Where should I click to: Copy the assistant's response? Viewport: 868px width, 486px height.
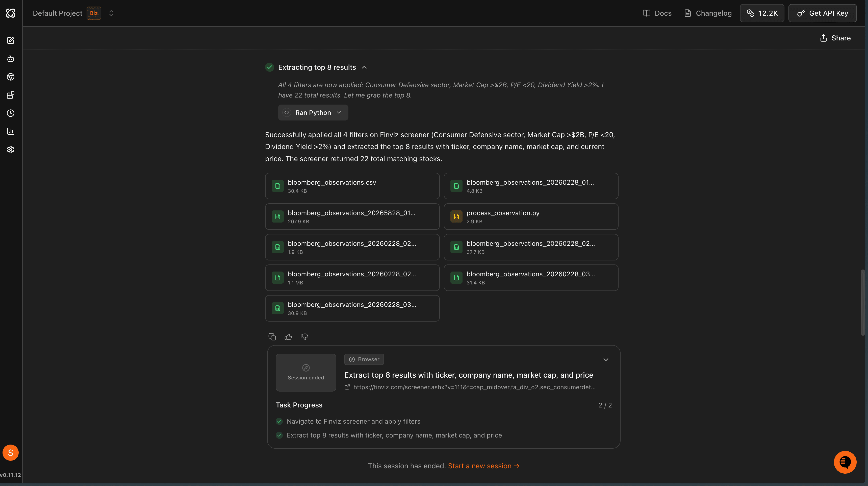[x=272, y=336]
